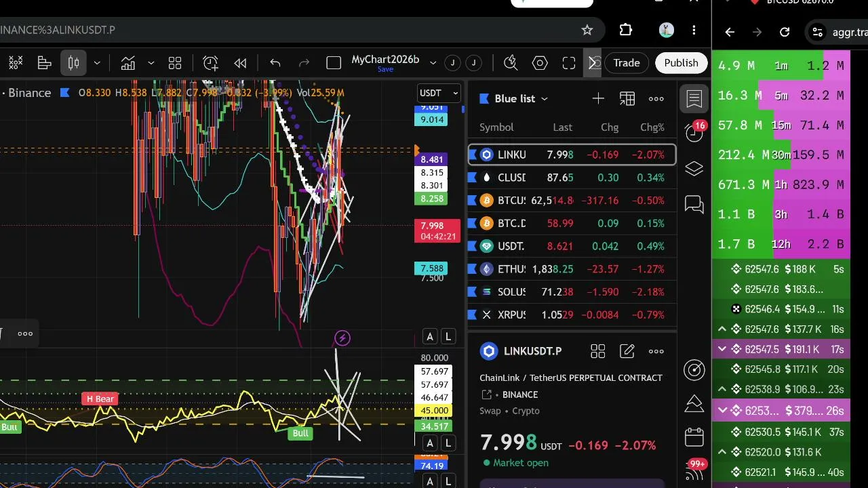This screenshot has width=868, height=488.
Task: Open the Indicators chart icon
Action: 128,63
